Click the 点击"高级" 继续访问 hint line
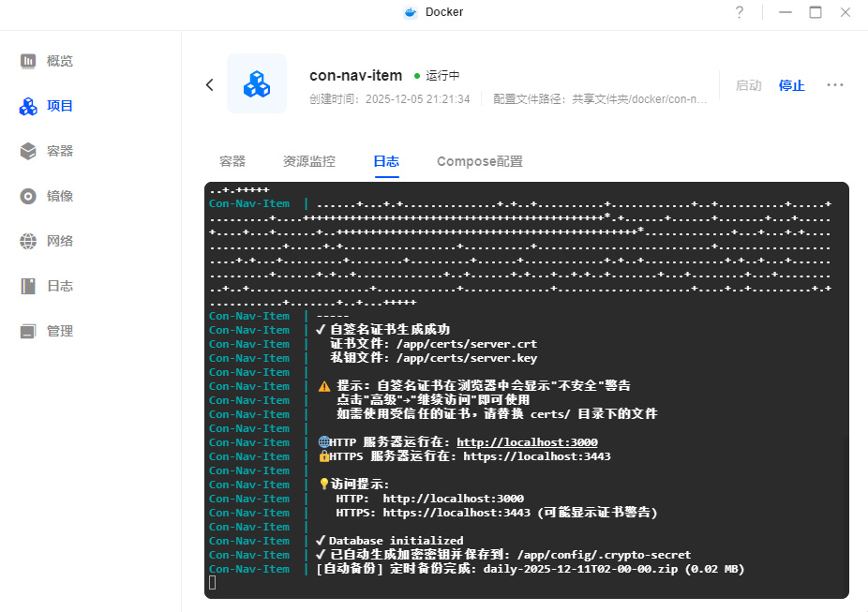This screenshot has height=612, width=868. pos(433,399)
